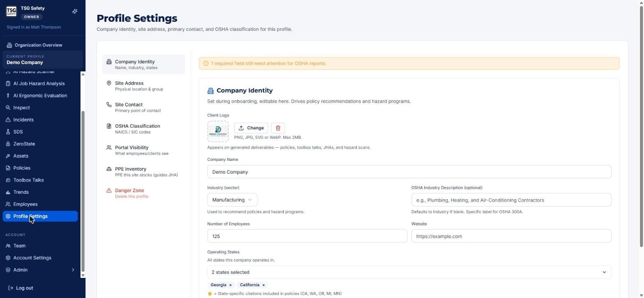Click the Company Name field
This screenshot has height=298, width=644.
(409, 172)
